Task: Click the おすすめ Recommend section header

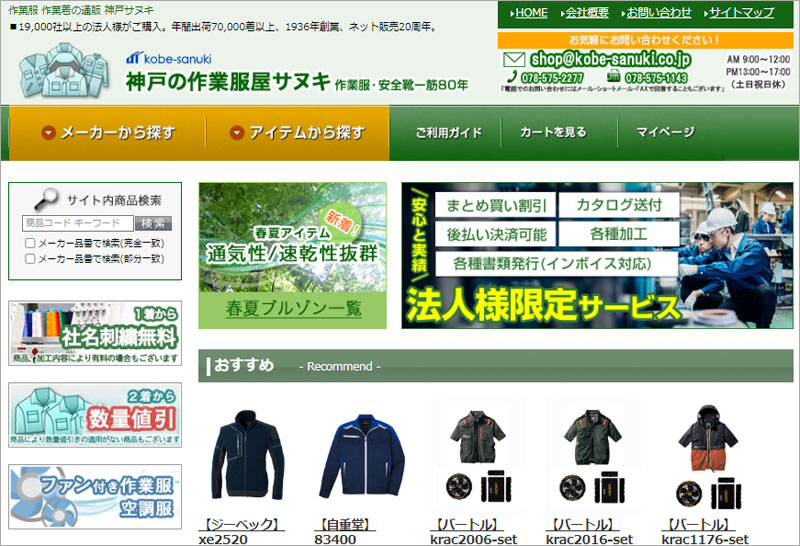Action: tap(496, 366)
